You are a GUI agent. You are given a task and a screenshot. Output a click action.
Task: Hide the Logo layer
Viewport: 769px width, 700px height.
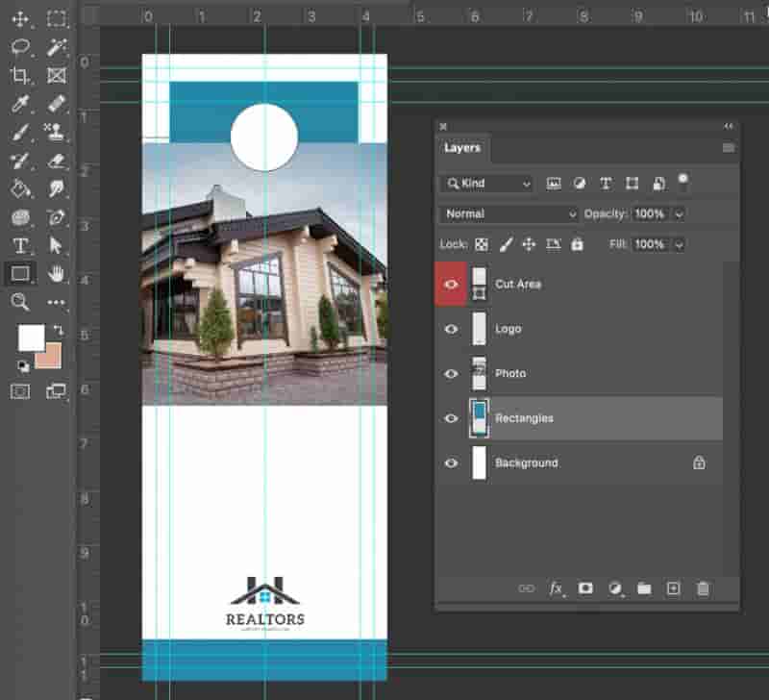[451, 329]
